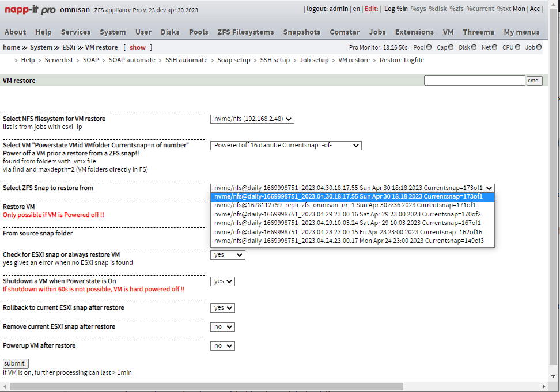Click the submit button
Image resolution: width=560 pixels, height=392 pixels.
[x=16, y=363]
